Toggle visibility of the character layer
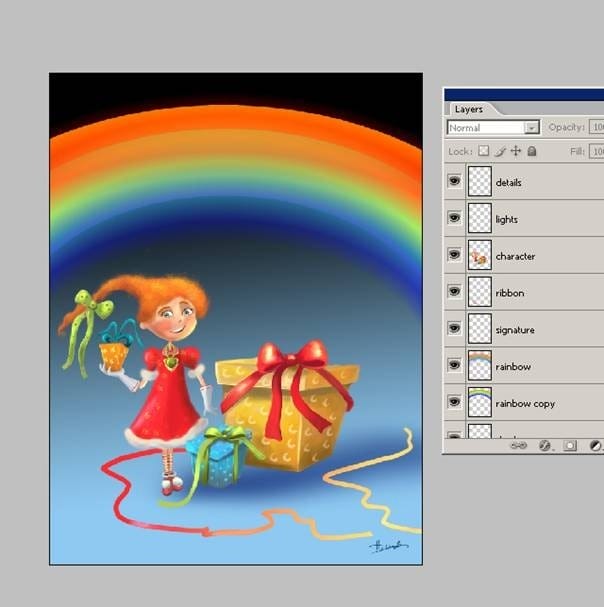Image resolution: width=604 pixels, height=607 pixels. pyautogui.click(x=454, y=254)
